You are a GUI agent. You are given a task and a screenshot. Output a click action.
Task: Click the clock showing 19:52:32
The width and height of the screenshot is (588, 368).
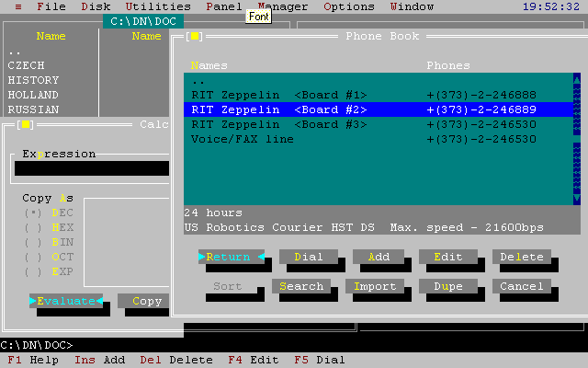(x=551, y=6)
